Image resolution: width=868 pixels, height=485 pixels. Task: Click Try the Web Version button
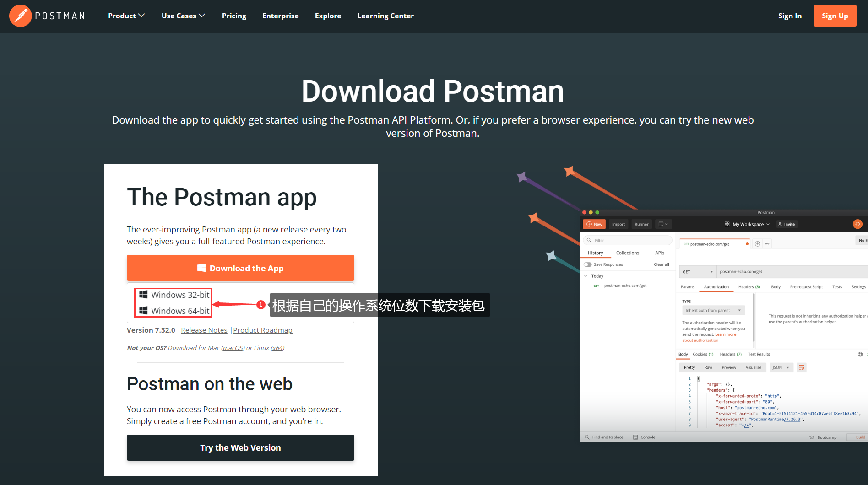[x=240, y=447]
